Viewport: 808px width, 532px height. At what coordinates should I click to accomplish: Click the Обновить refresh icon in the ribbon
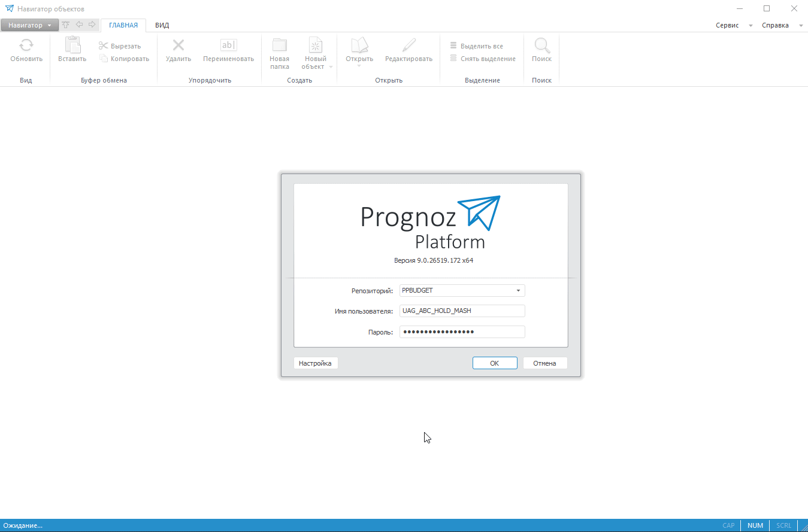26,45
